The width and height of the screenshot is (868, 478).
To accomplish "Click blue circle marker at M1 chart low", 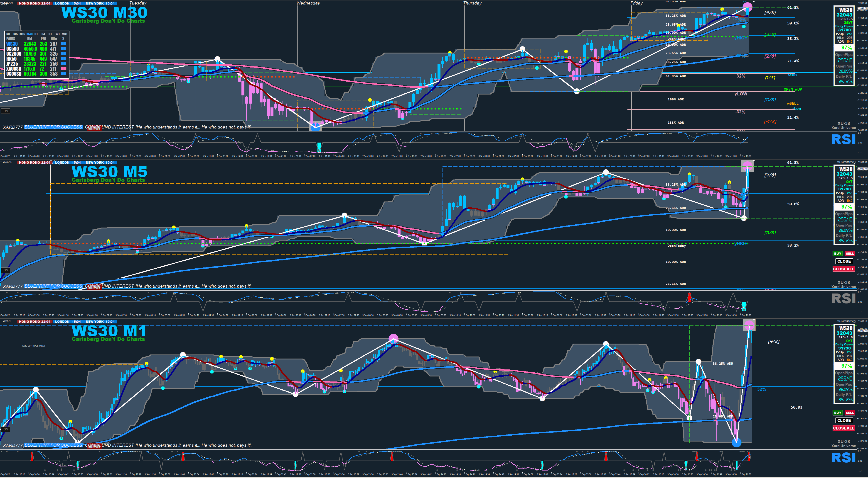I will (x=737, y=443).
